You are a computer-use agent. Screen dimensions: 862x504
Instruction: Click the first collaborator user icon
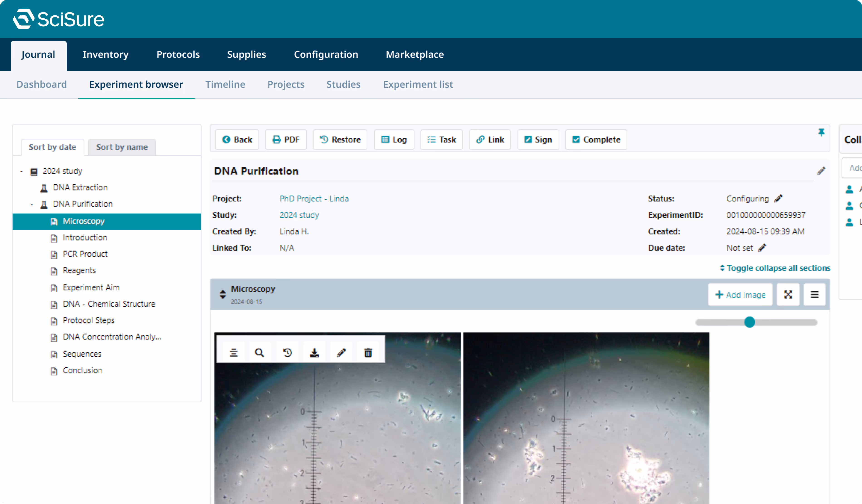click(x=849, y=189)
